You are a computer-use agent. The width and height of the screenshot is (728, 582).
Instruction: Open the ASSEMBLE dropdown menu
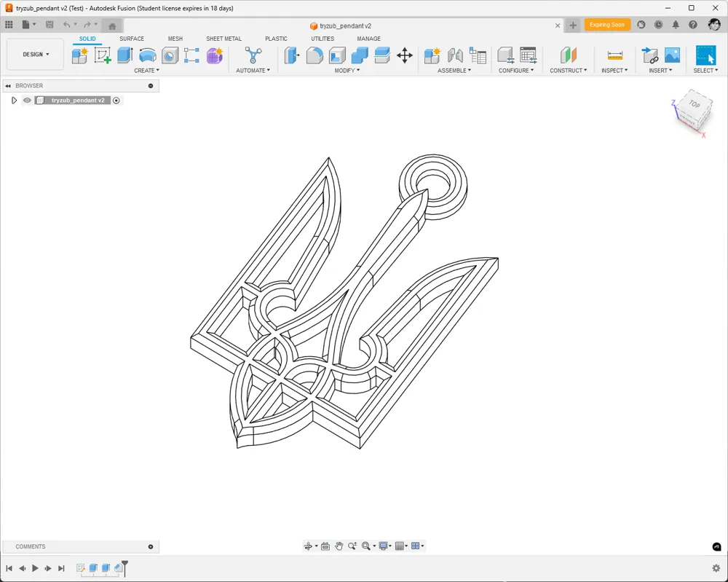(454, 71)
